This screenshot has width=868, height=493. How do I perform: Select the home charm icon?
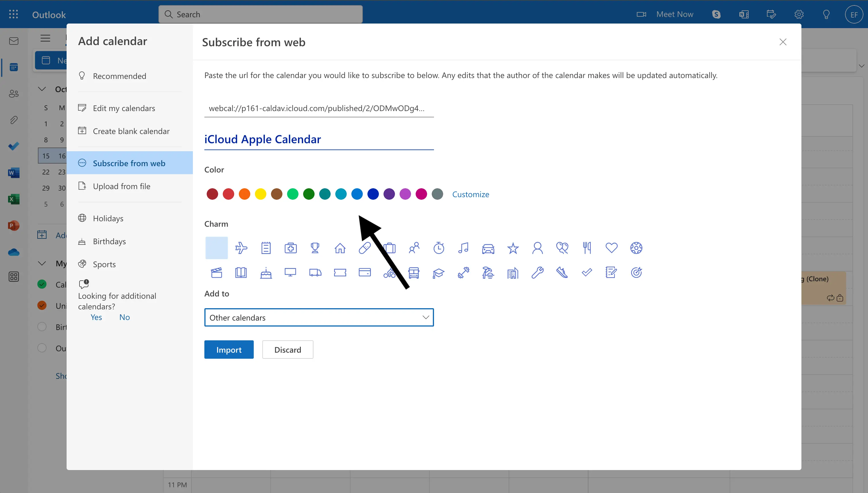click(339, 248)
